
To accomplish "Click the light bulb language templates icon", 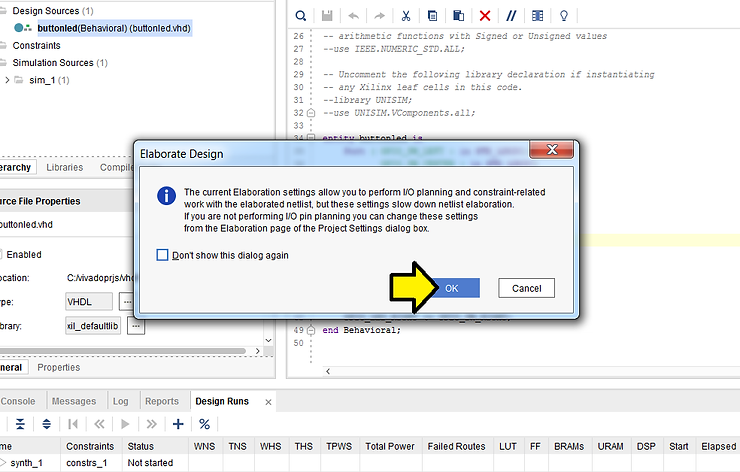I will 563,16.
